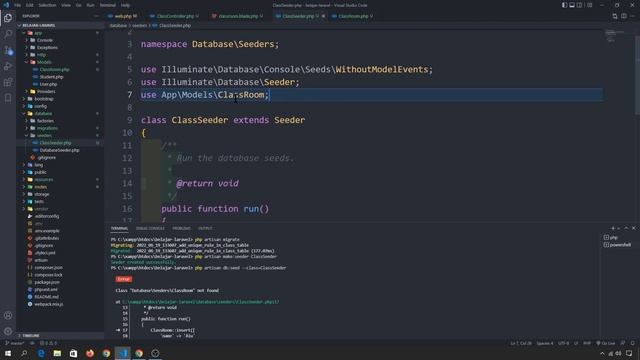
Task: Click the Spaces: 4 indentation indicator
Action: point(545,343)
